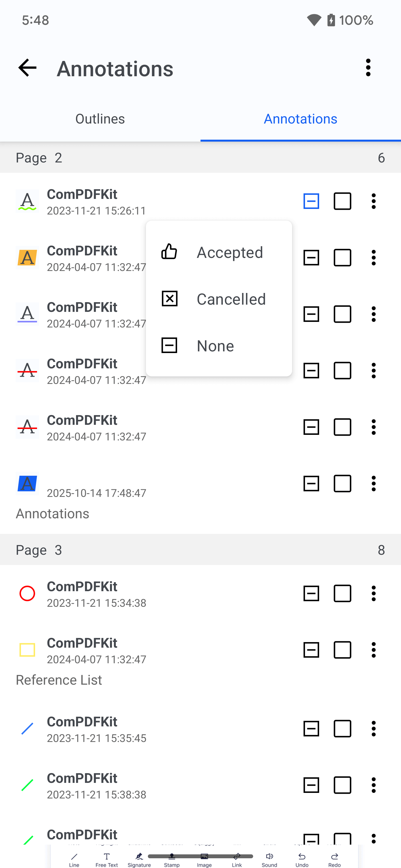Image resolution: width=401 pixels, height=868 pixels.
Task: Tap the Sound annotation tool
Action: click(x=269, y=859)
